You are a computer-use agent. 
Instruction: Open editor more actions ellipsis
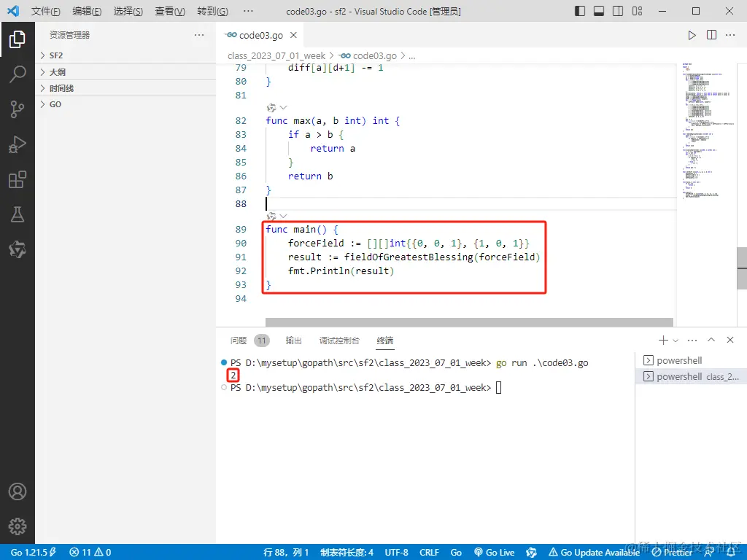click(x=729, y=35)
